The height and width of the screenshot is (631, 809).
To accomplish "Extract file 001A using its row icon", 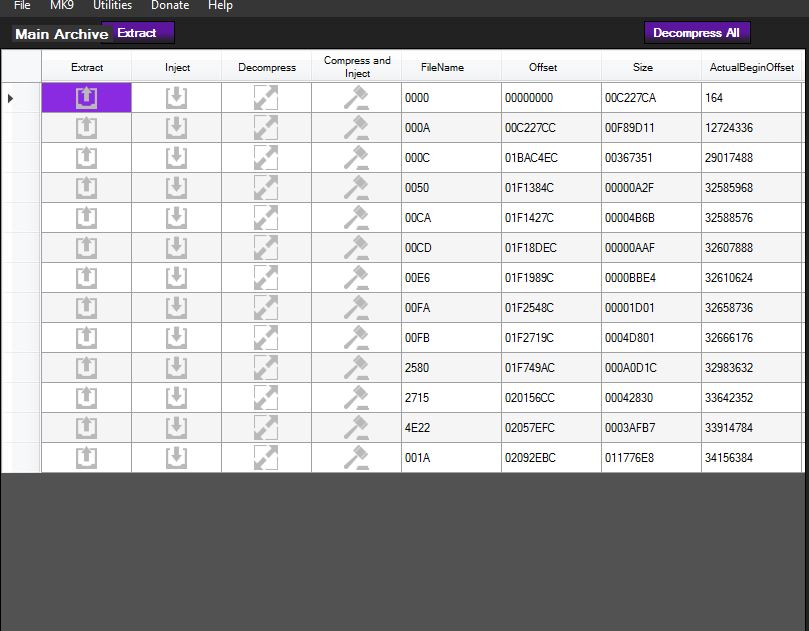I will coord(86,457).
